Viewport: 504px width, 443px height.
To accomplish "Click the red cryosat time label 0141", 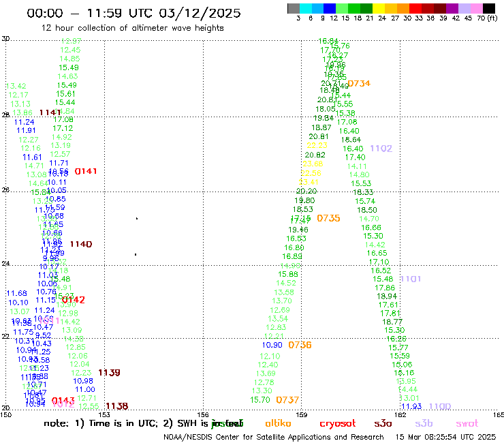I will pyautogui.click(x=86, y=171).
